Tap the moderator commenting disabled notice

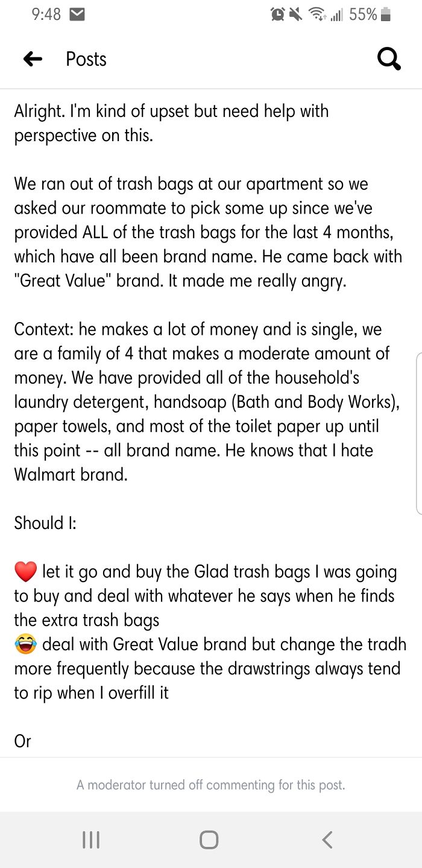tap(211, 785)
